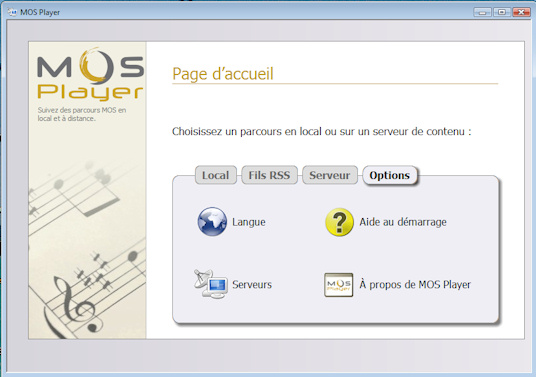Viewport: 536px width, 377px height.
Task: Click 'Choisissez un parcours en local' text
Action: pos(322,131)
